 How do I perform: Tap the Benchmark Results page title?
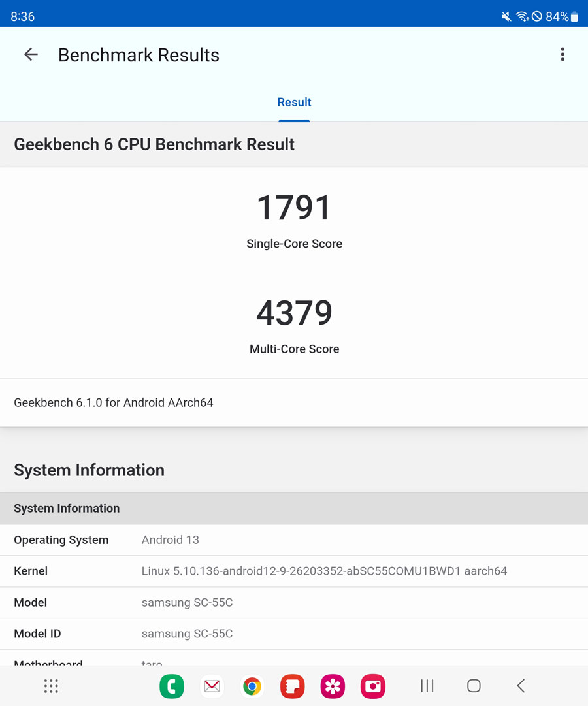point(139,55)
